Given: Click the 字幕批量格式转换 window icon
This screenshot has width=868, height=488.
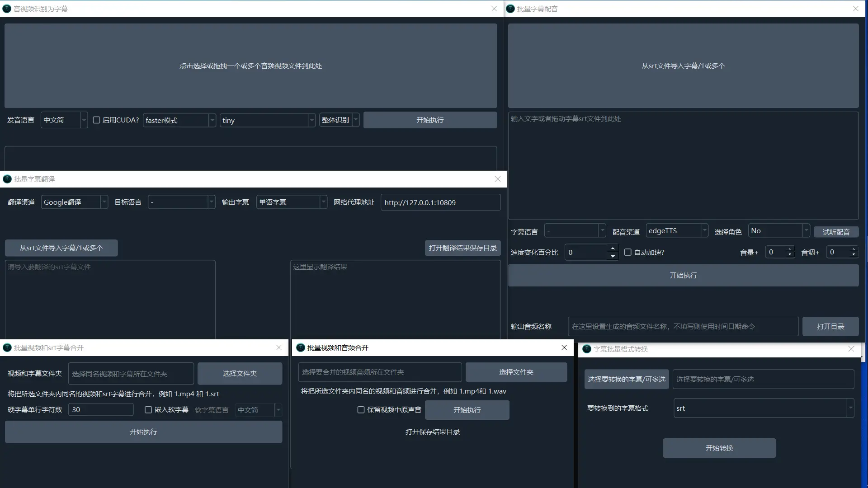Looking at the screenshot, I should (x=587, y=349).
